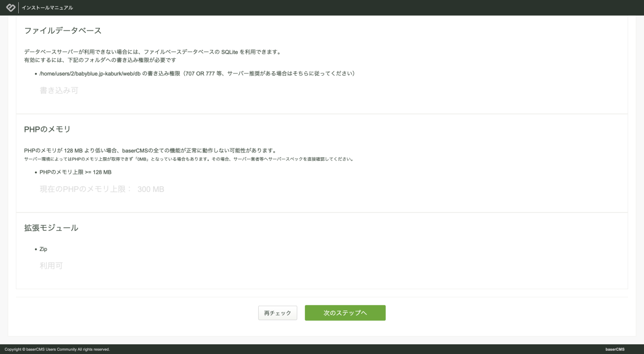Click the SQLite description sentence
644x354 pixels.
pyautogui.click(x=152, y=52)
